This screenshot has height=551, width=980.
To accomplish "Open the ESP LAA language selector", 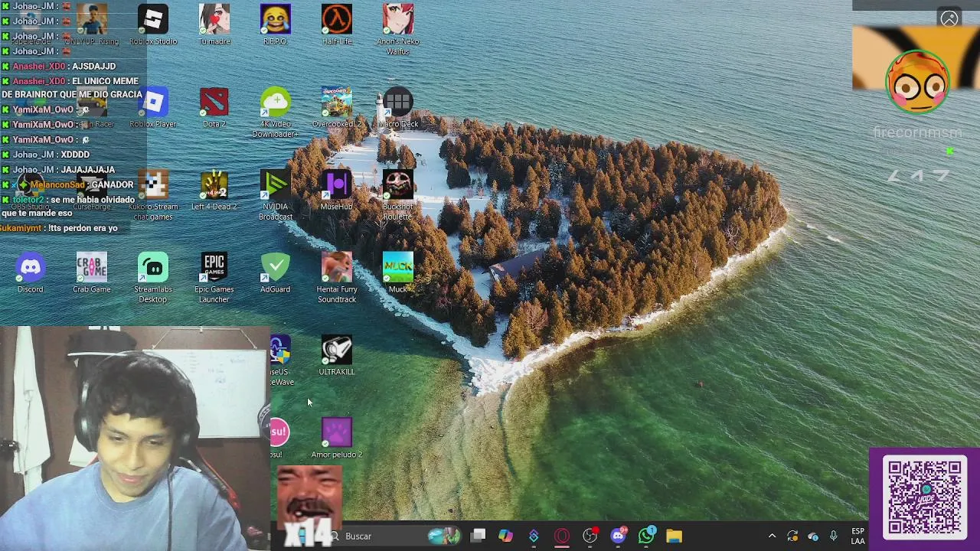I will point(857,536).
